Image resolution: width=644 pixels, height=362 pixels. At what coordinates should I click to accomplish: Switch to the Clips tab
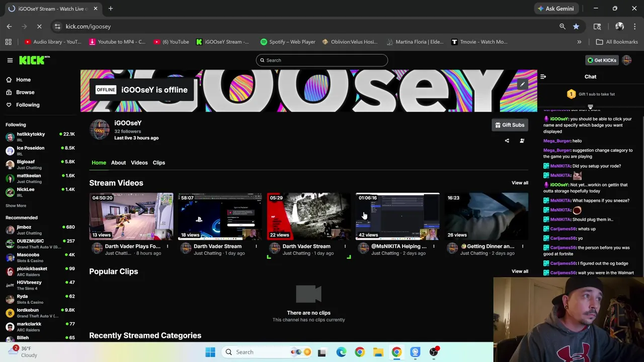[158, 162]
